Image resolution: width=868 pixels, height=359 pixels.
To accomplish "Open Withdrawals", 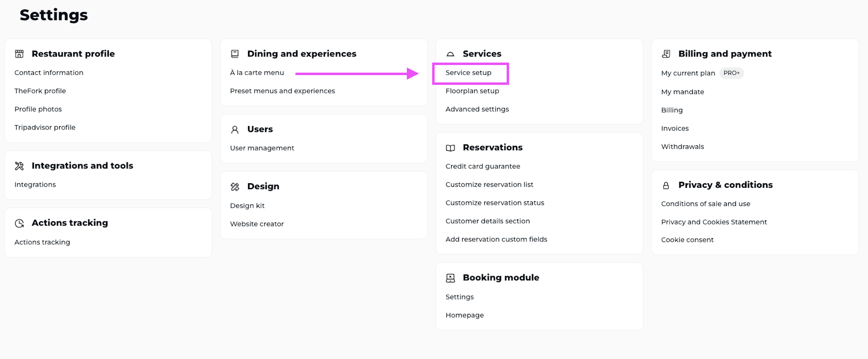I will pos(682,146).
